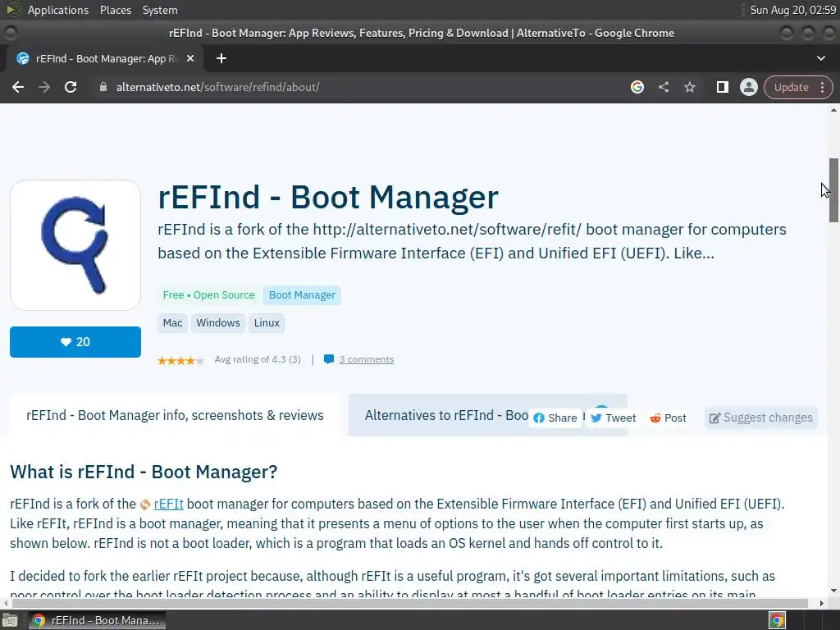Click the date and time clock
Viewport: 840px width, 630px height.
(x=793, y=10)
